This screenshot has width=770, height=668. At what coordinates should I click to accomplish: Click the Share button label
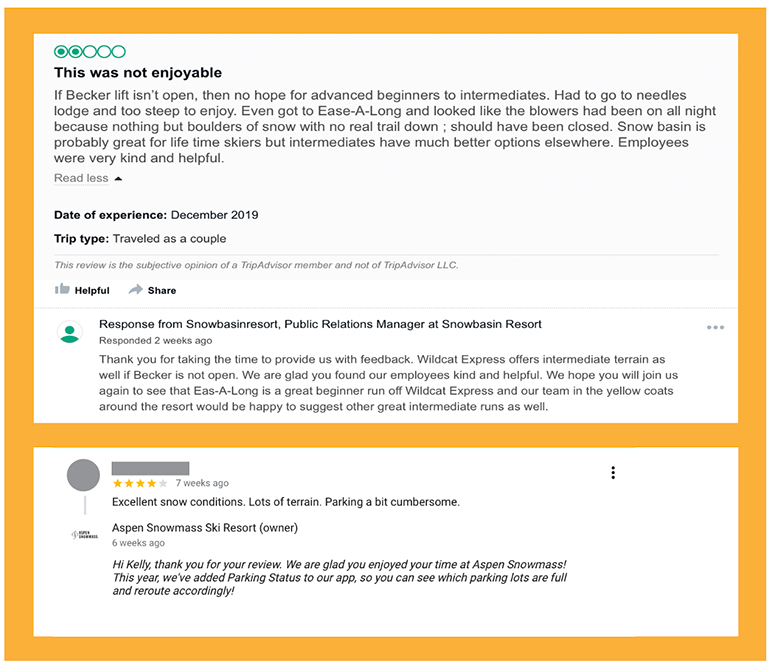pos(162,290)
